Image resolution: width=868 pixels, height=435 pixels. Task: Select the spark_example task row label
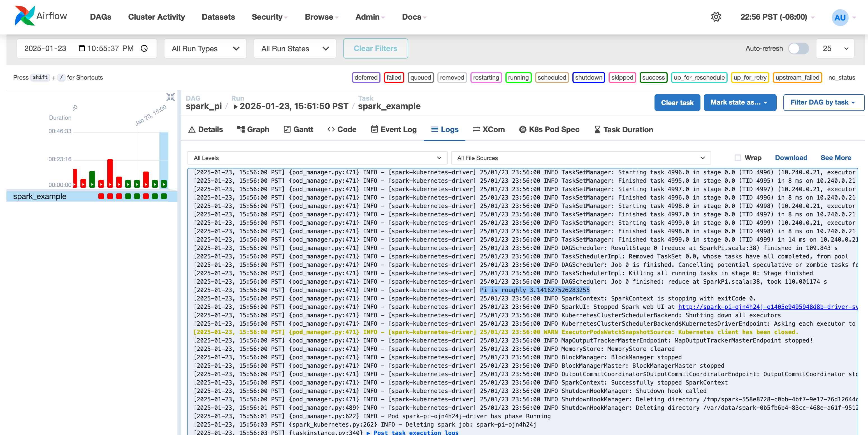point(40,196)
